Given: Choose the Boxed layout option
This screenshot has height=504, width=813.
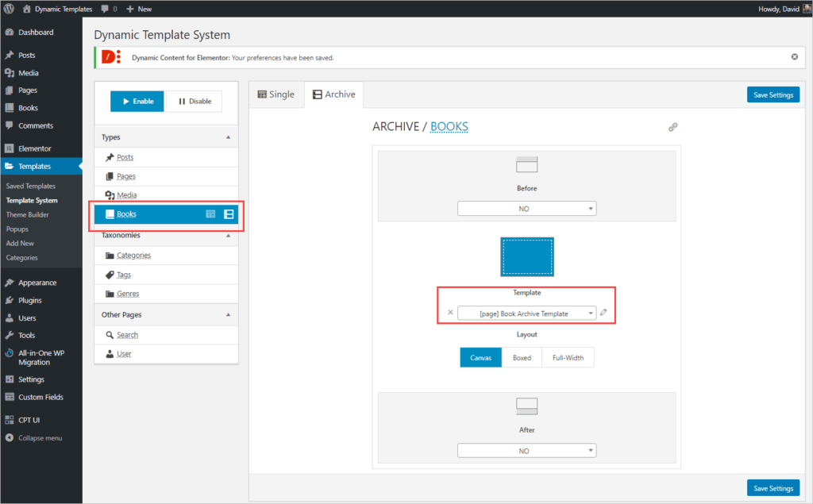Looking at the screenshot, I should (x=522, y=358).
